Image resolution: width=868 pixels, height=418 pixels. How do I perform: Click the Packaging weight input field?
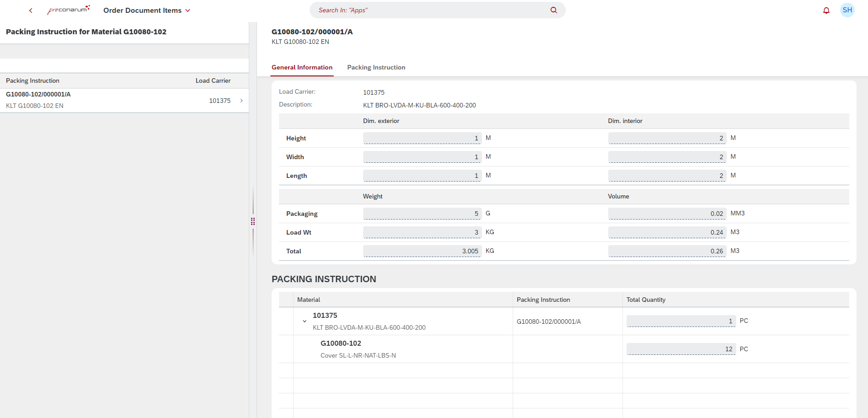tap(422, 214)
